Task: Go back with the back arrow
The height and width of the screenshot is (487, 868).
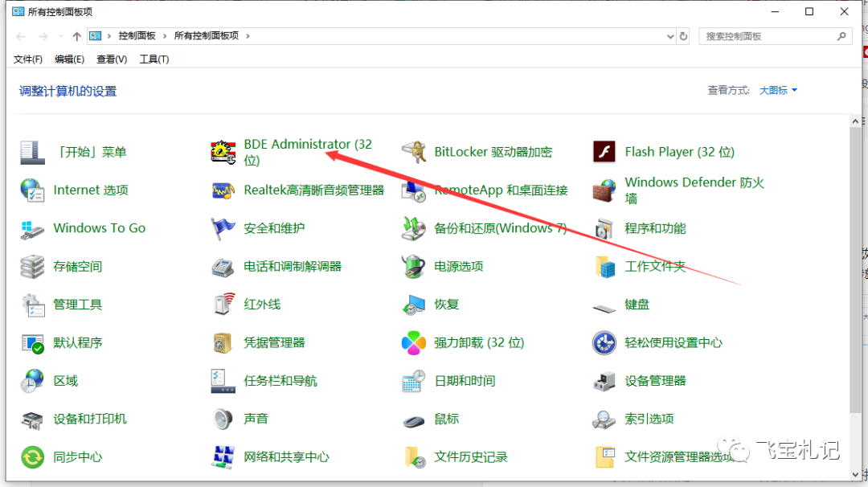Action: coord(21,36)
